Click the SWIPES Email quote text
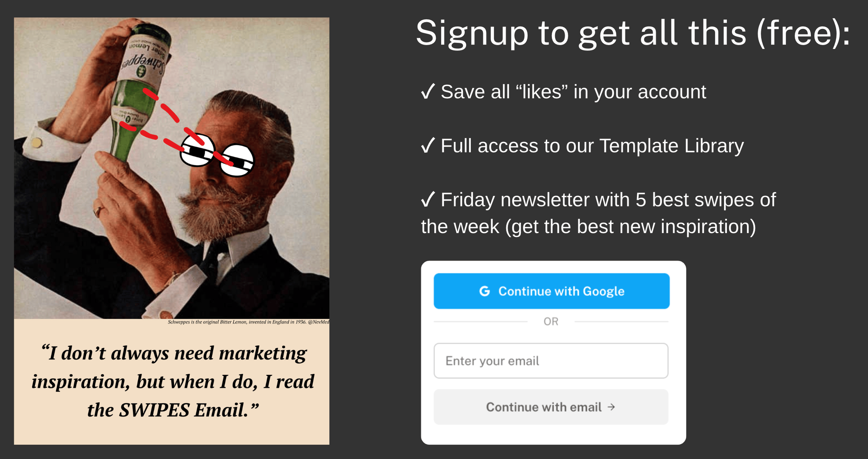Image resolution: width=868 pixels, height=459 pixels. point(173,382)
